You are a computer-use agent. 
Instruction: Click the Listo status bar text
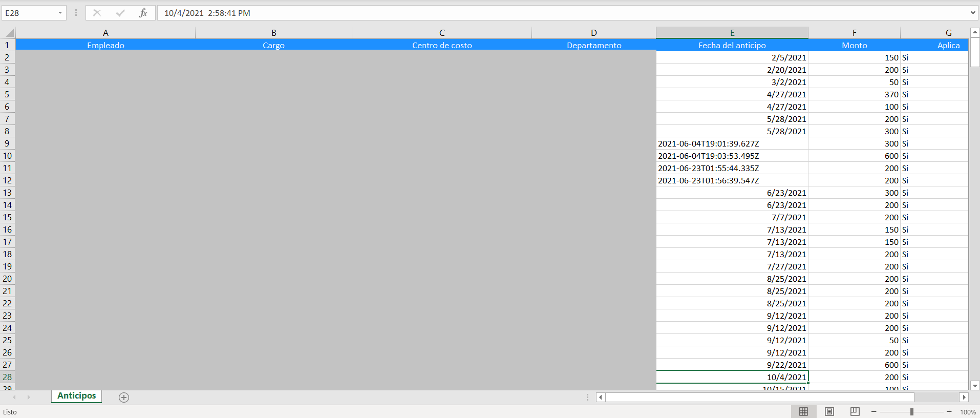10,412
